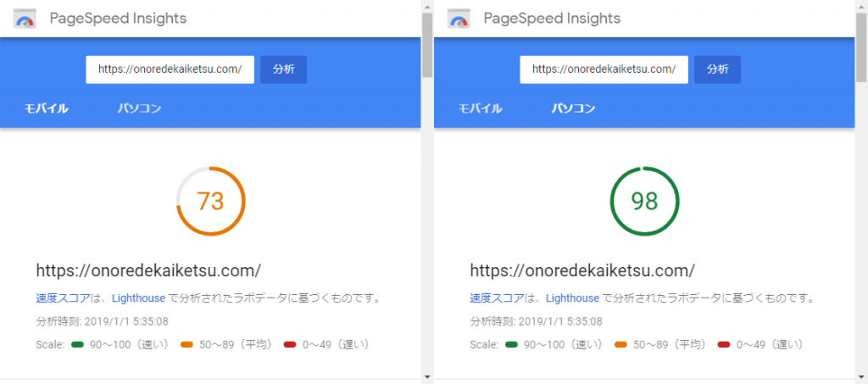The image size is (868, 384).
Task: Click the right PageSpeed Insights gauge logo
Action: tap(459, 19)
